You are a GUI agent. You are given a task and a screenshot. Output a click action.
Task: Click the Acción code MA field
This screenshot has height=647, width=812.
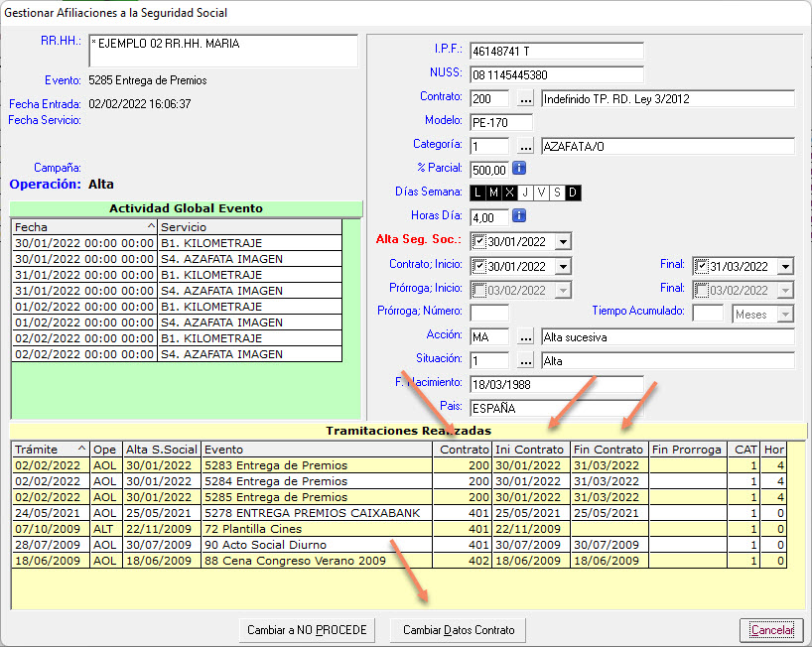[489, 337]
